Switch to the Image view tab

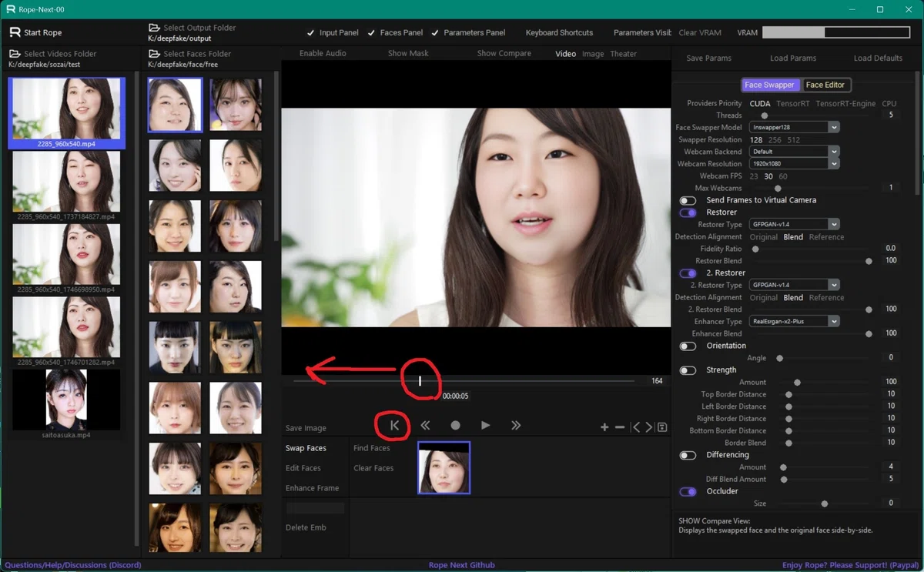tap(593, 54)
